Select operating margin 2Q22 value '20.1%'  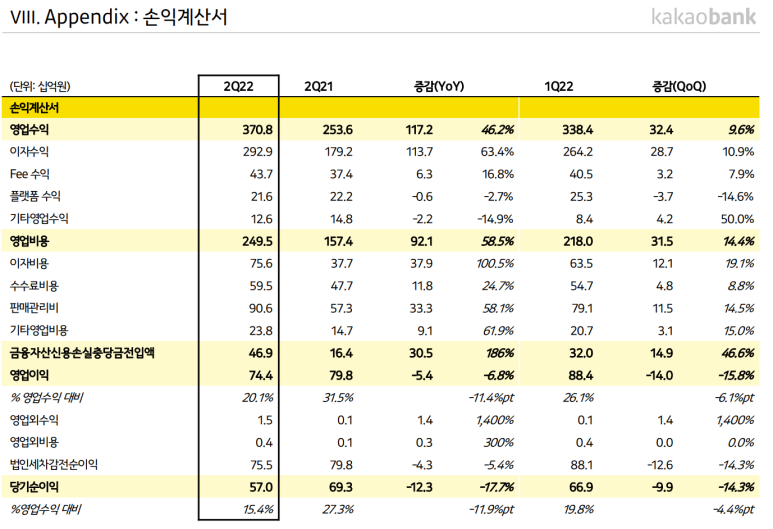258,398
